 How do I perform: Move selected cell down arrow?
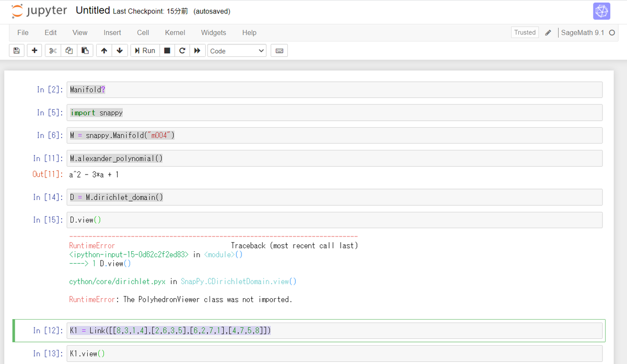tap(120, 51)
